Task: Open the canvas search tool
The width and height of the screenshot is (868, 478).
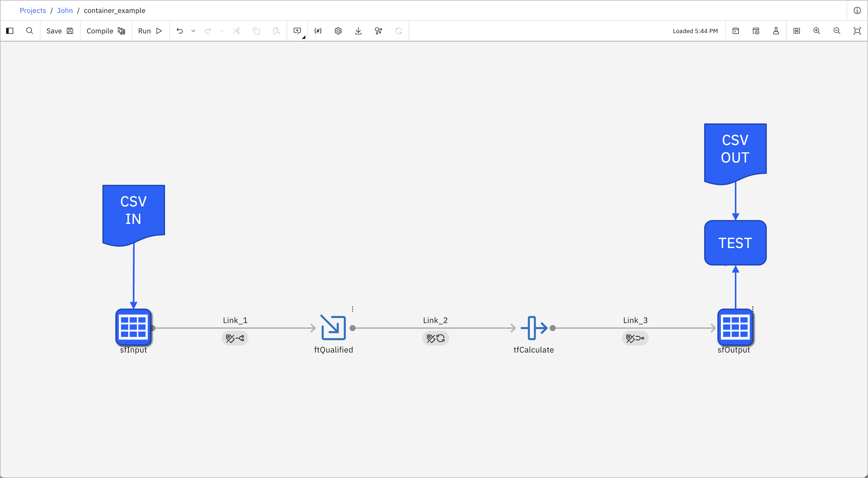Action: pyautogui.click(x=30, y=31)
